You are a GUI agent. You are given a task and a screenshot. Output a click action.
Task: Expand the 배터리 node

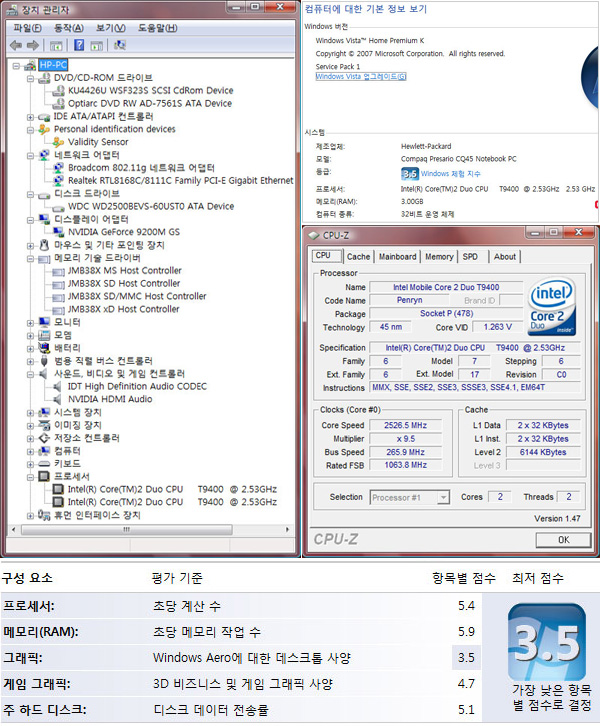(30, 349)
